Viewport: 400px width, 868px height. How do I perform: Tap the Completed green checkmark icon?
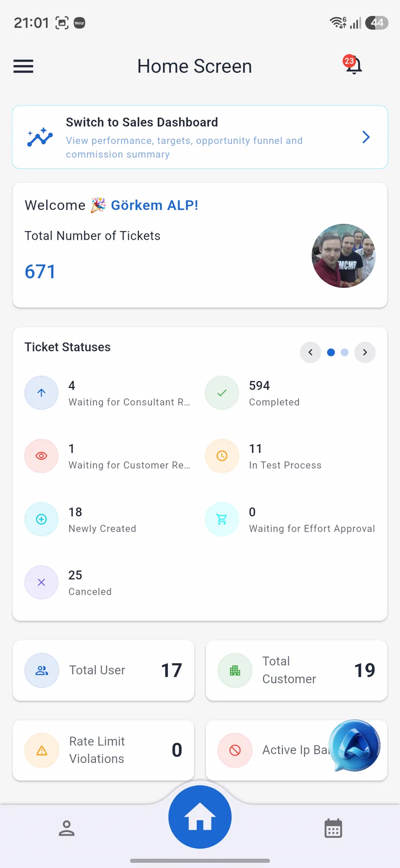[x=222, y=393]
